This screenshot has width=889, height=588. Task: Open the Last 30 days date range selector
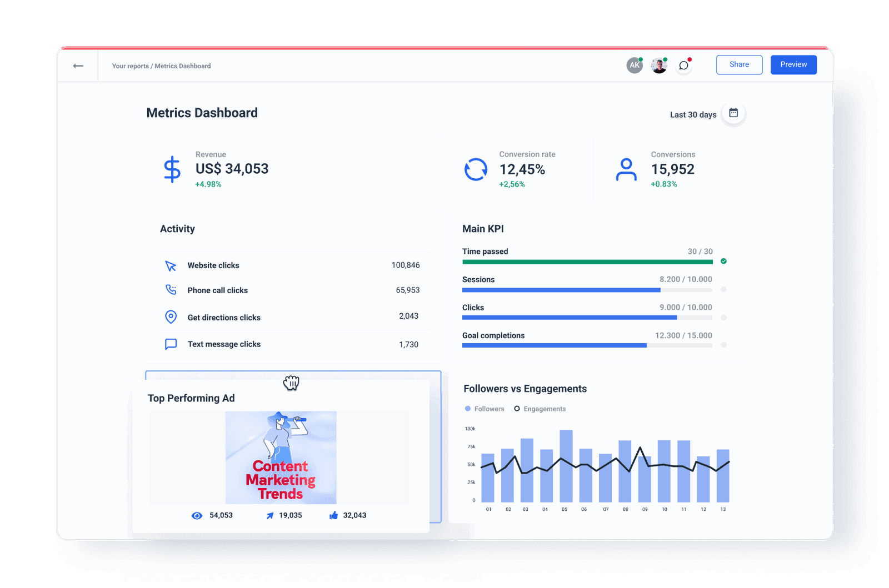(693, 114)
